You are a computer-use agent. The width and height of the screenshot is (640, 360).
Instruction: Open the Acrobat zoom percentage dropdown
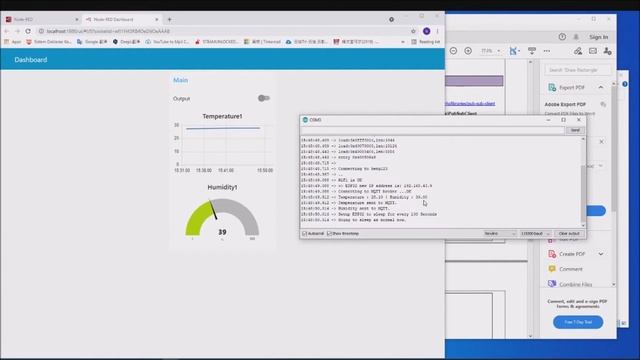pyautogui.click(x=490, y=51)
